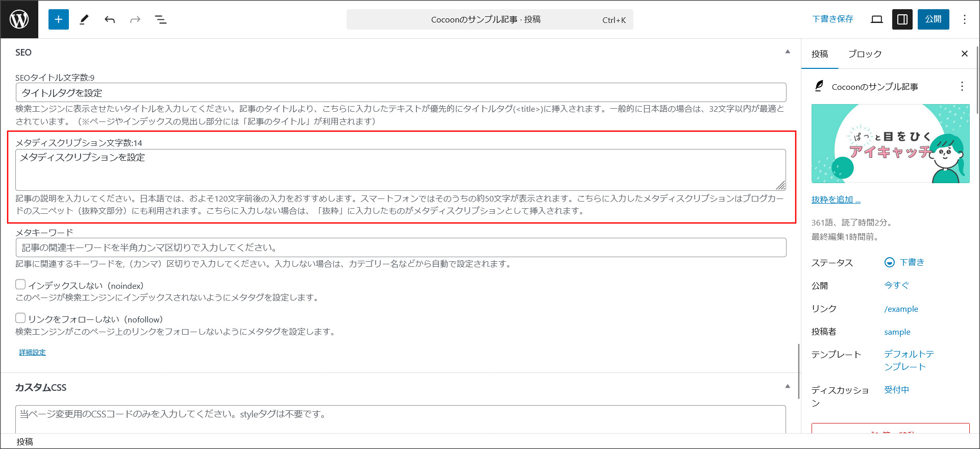Screen dimensions: 980x449
Task: Open actions menu beside Cocoonのサンプル記事
Action: (962, 86)
